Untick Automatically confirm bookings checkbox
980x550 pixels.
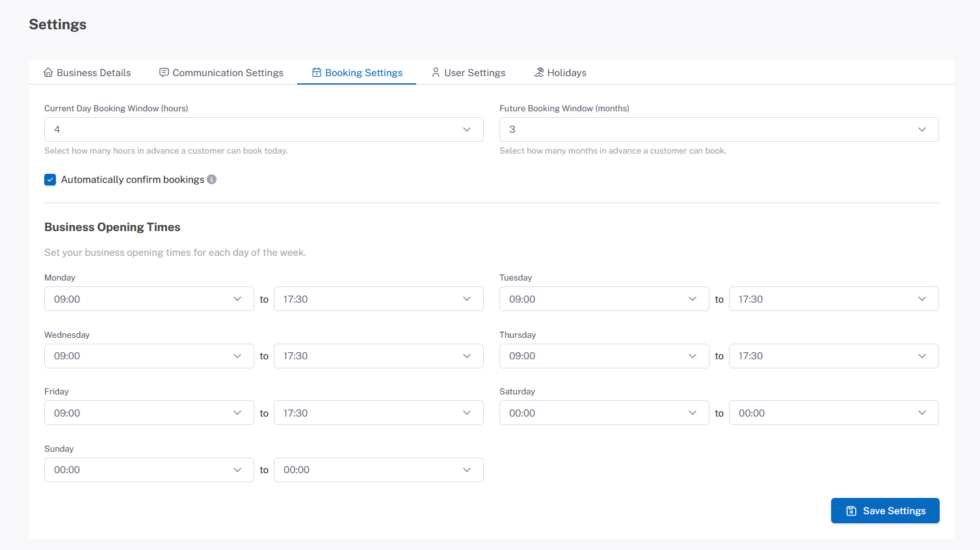(x=50, y=180)
